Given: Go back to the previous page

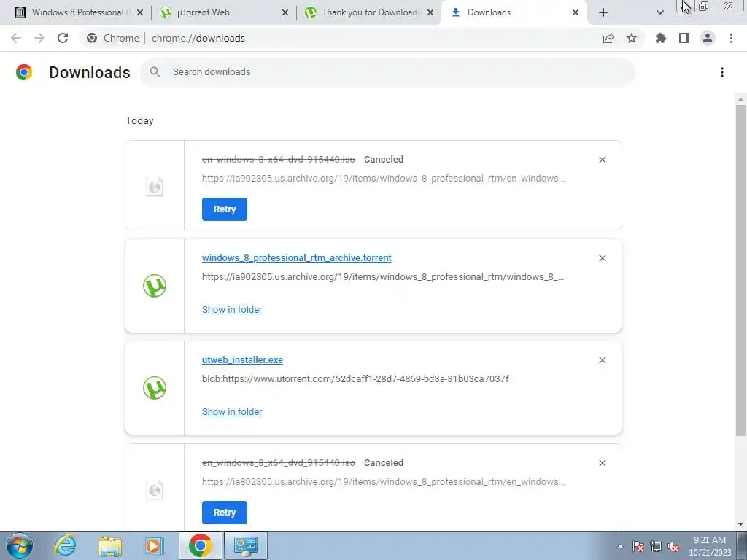Looking at the screenshot, I should point(16,38).
